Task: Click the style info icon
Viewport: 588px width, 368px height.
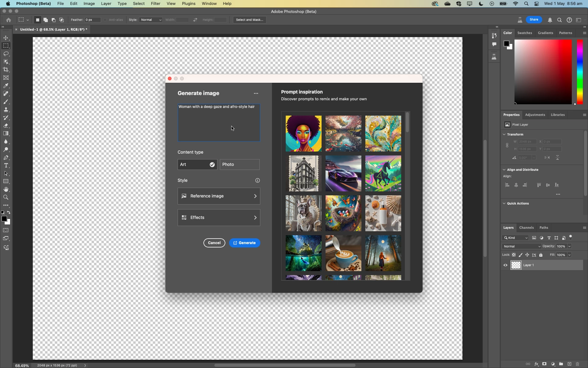Action: pos(258,180)
